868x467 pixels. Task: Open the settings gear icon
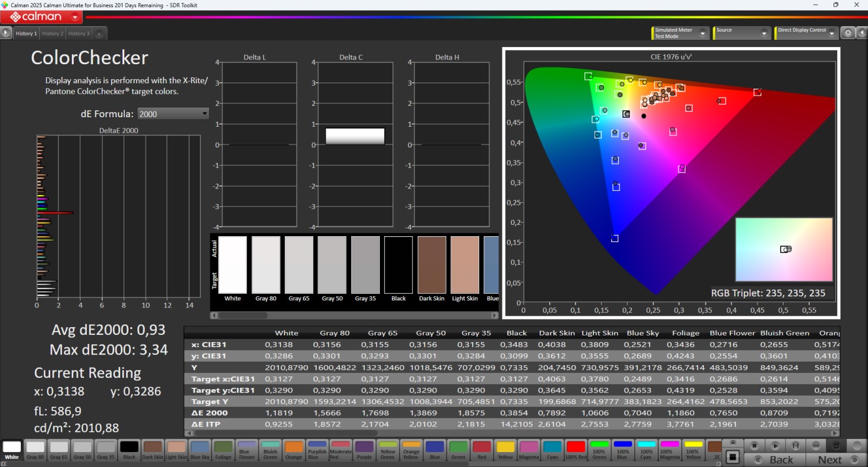click(x=848, y=33)
